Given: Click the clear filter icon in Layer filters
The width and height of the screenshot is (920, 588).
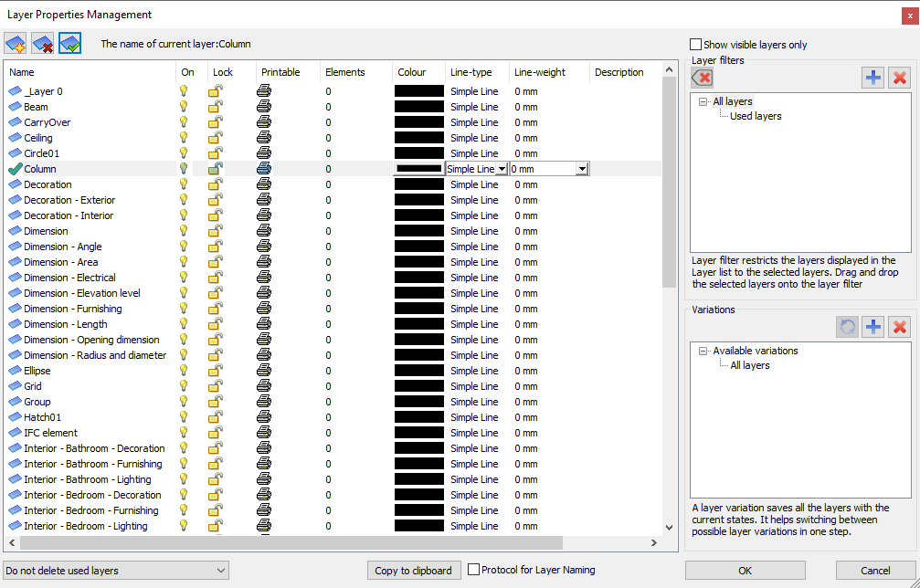Looking at the screenshot, I should click(x=702, y=78).
